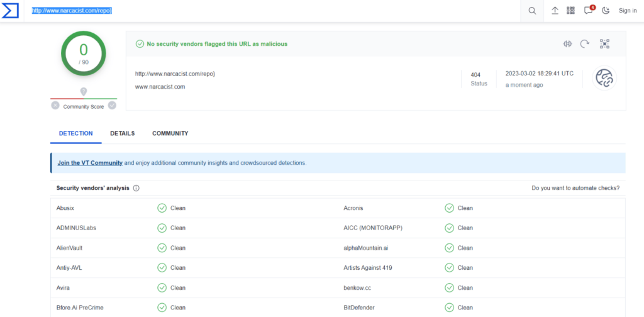Viewport: 644px width, 317px height.
Task: Click the Sign in link
Action: [x=628, y=11]
